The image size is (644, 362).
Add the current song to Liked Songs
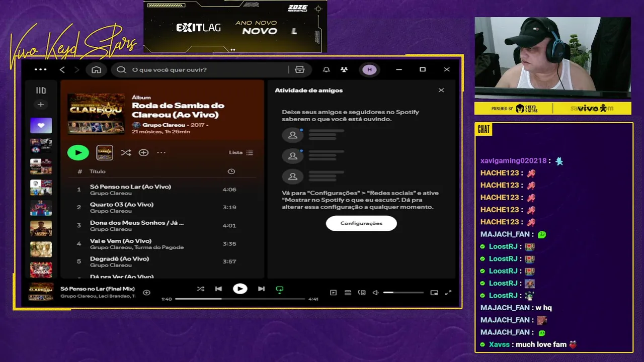[146, 292]
